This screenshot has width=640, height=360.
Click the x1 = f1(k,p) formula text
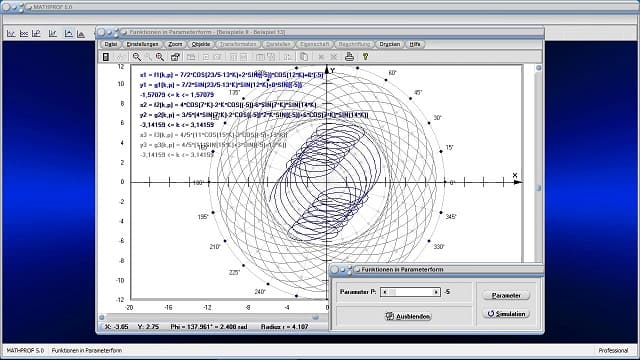(231, 75)
